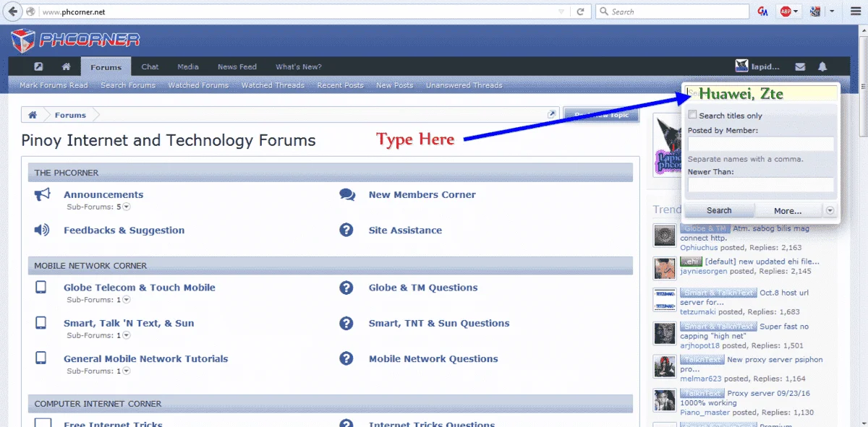Click the Feedbacks & Suggestion speaker icon
The image size is (868, 427).
[x=42, y=230]
